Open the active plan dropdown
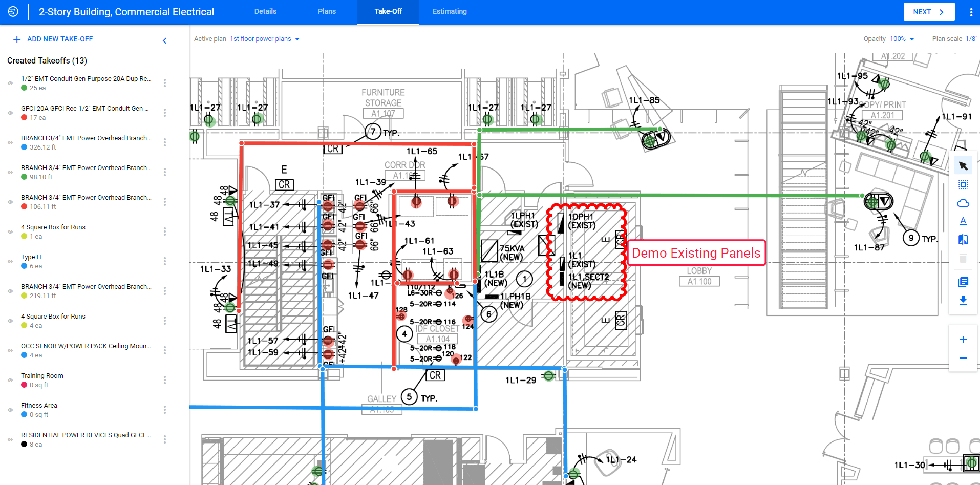Viewport: 980px width, 485px height. [x=265, y=39]
